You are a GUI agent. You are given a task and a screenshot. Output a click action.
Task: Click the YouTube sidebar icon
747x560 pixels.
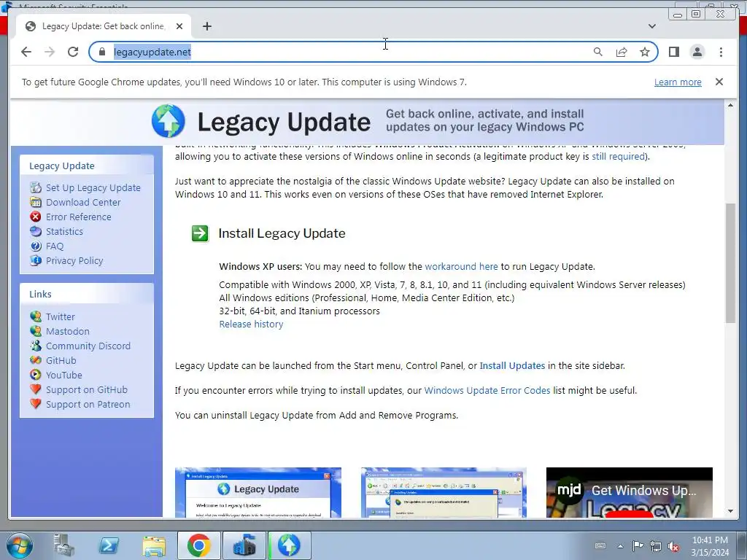[36, 376]
